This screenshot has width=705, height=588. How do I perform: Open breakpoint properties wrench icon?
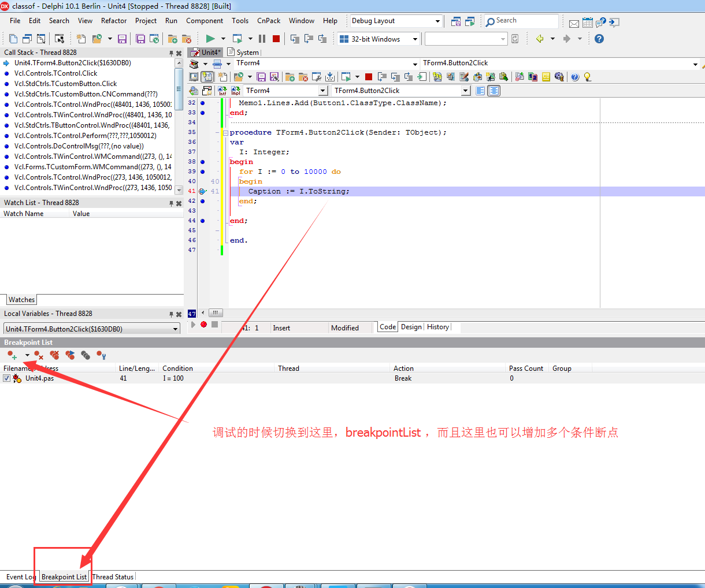101,355
